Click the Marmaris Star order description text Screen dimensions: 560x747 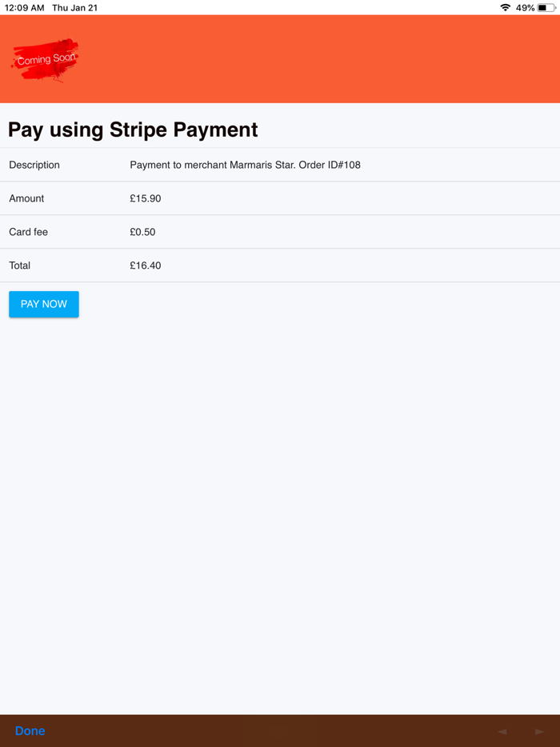point(245,165)
